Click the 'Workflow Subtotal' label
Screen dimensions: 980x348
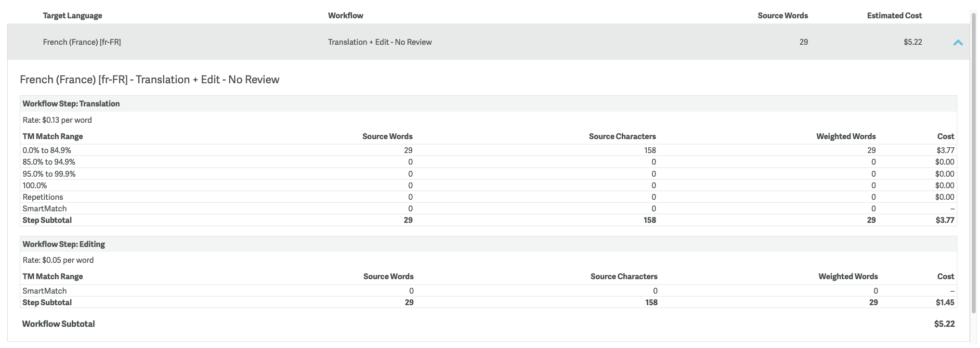(58, 324)
